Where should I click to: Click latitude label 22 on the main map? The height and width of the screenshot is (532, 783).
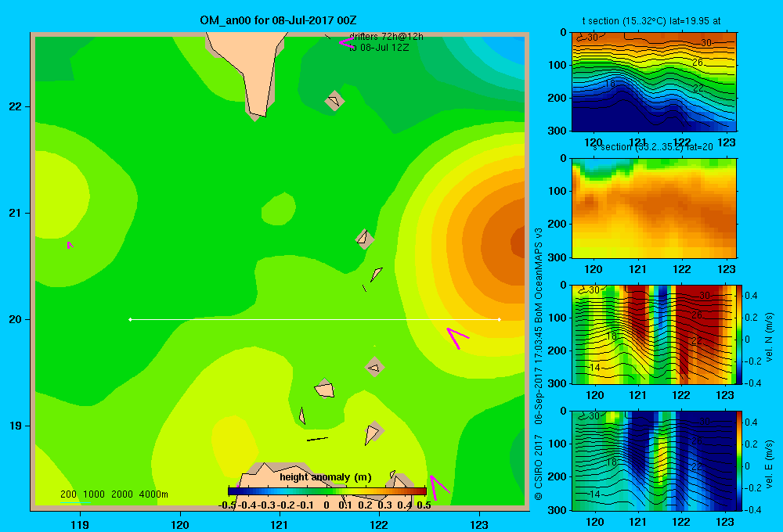tap(16, 107)
